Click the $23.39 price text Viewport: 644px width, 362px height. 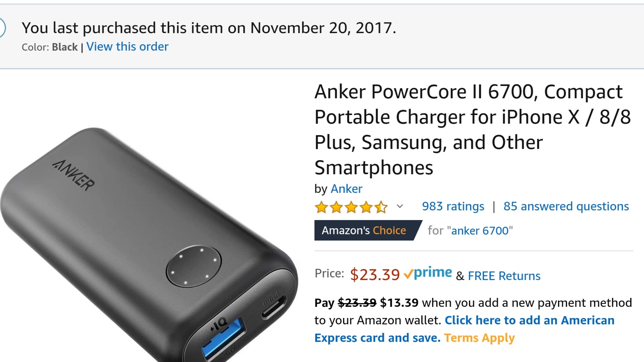click(x=375, y=274)
